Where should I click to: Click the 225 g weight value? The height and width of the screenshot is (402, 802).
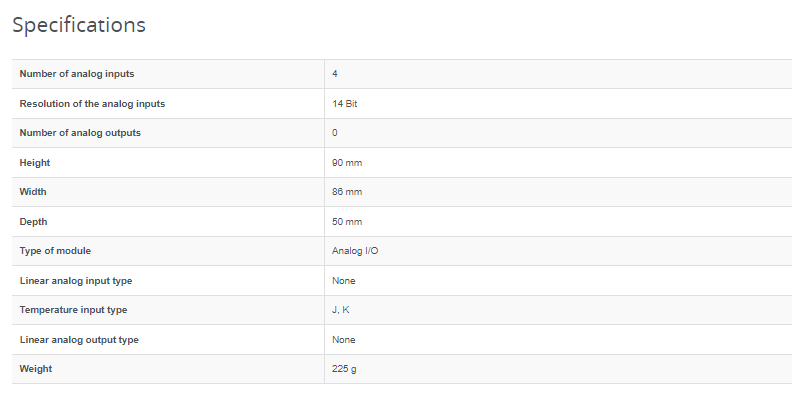coord(344,369)
